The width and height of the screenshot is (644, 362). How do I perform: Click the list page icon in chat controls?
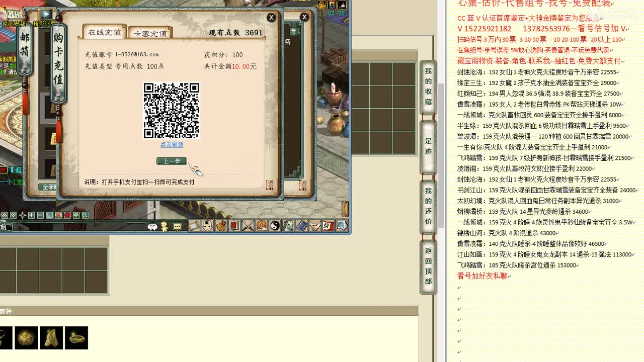pyautogui.click(x=49, y=215)
